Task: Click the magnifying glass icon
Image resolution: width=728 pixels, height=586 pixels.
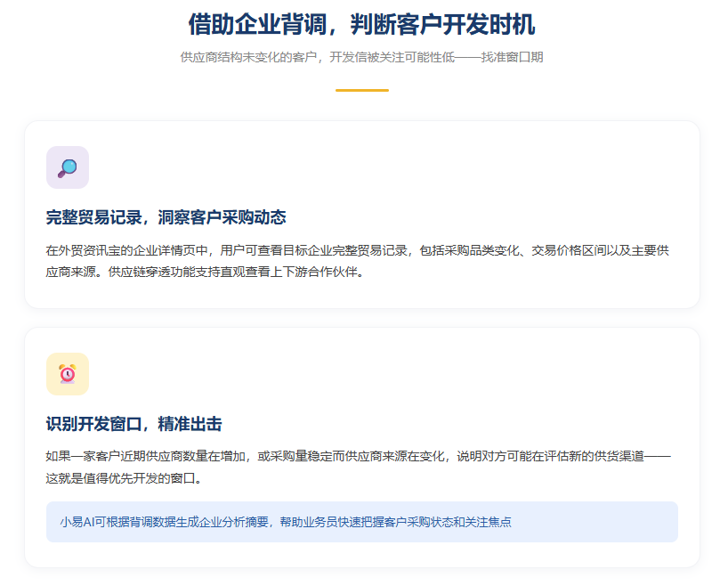Action: tap(68, 167)
